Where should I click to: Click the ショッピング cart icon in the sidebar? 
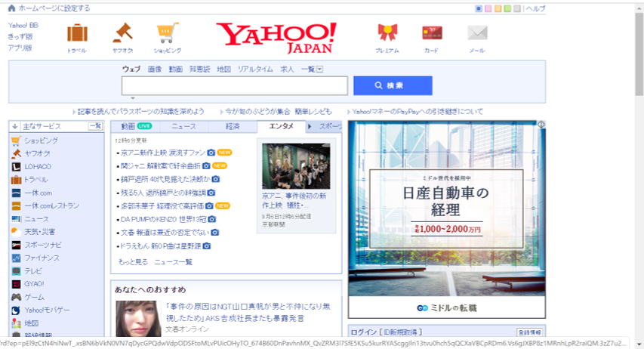click(16, 141)
